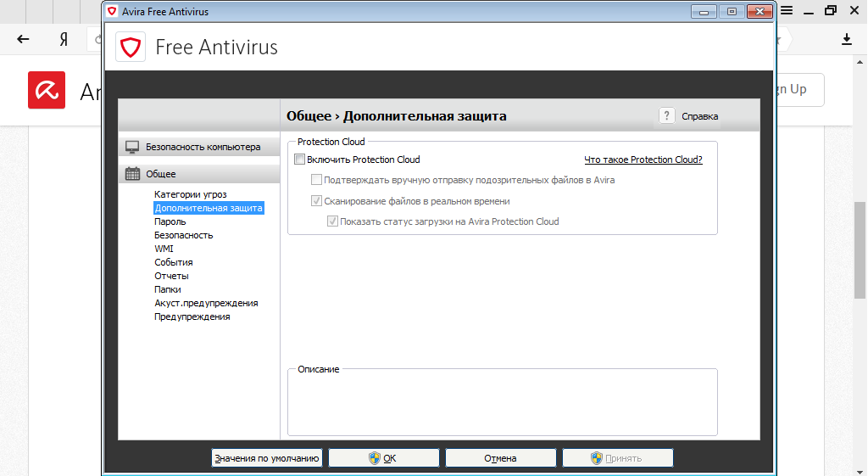Close the browser window
This screenshot has width=868, height=476.
click(854, 10)
